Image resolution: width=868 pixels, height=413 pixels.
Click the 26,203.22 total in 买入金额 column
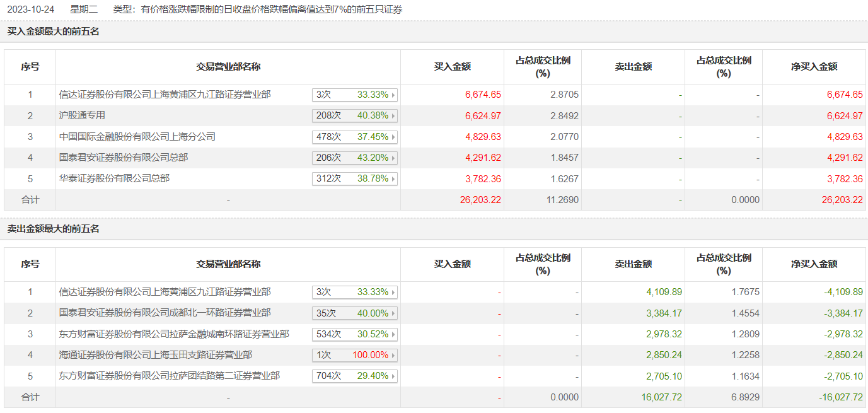point(481,200)
